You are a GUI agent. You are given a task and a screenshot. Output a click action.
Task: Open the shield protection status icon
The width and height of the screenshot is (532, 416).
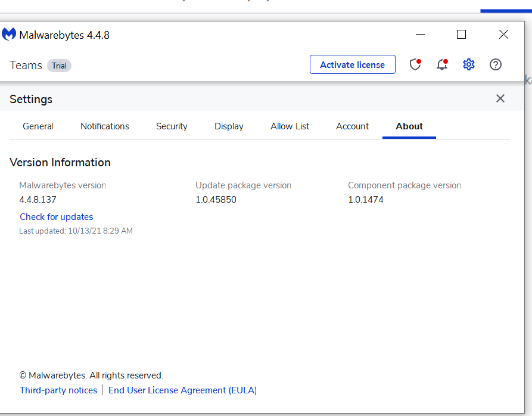tap(415, 64)
